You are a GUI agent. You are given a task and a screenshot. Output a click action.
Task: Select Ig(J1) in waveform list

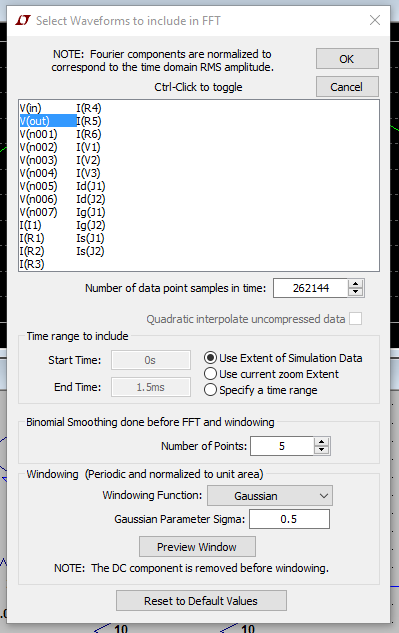click(91, 212)
